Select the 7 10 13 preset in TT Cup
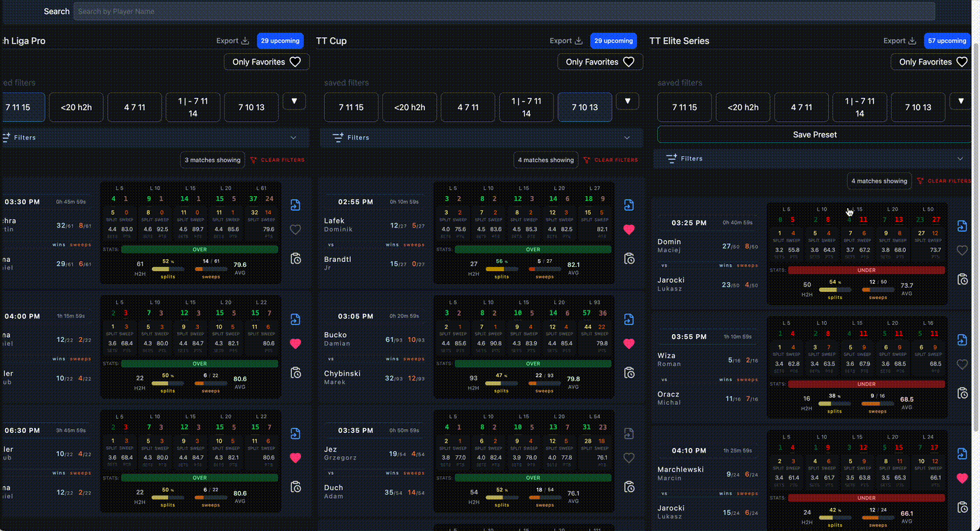 (584, 106)
